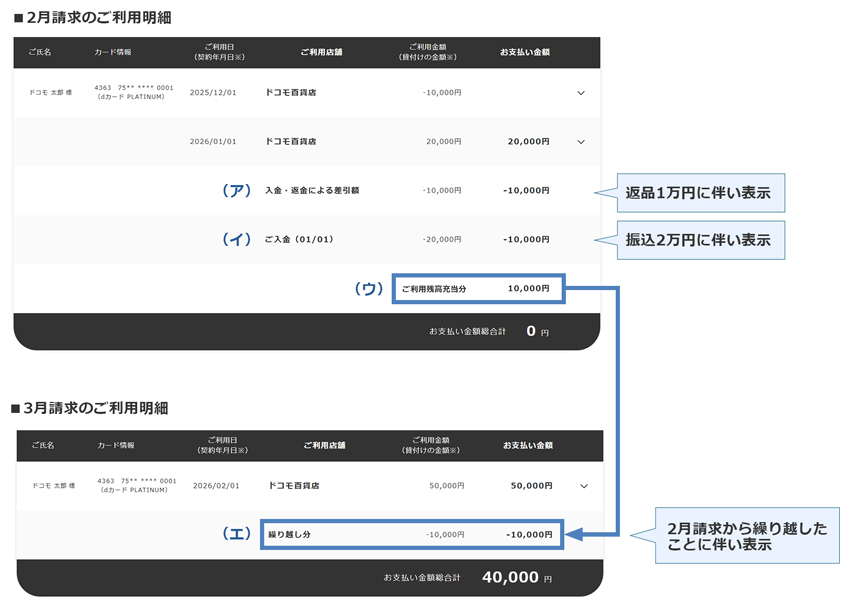Click the light 50,000円 usage amount

pos(447,486)
